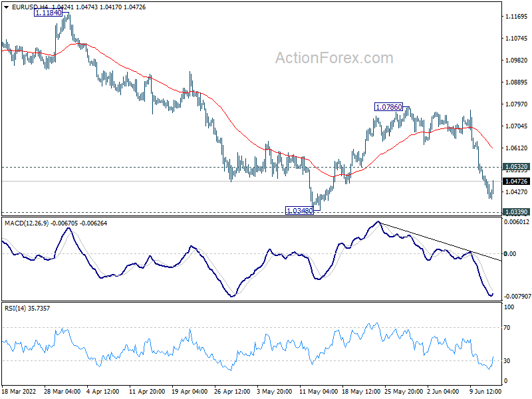This screenshot has width=532, height=399.
Task: Click the 1.10745 price axis value
Action: pos(517,39)
